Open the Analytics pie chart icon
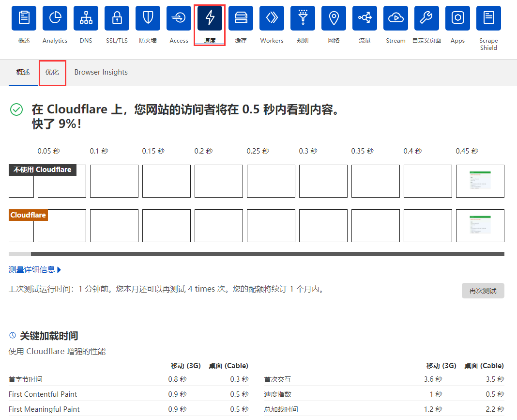The image size is (517, 420). 55,18
